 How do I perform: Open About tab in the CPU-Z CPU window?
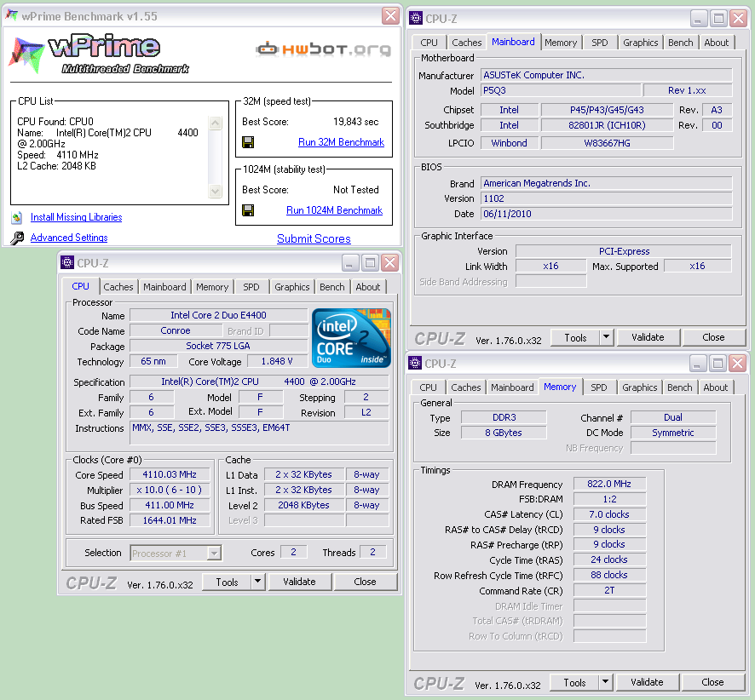coord(368,287)
